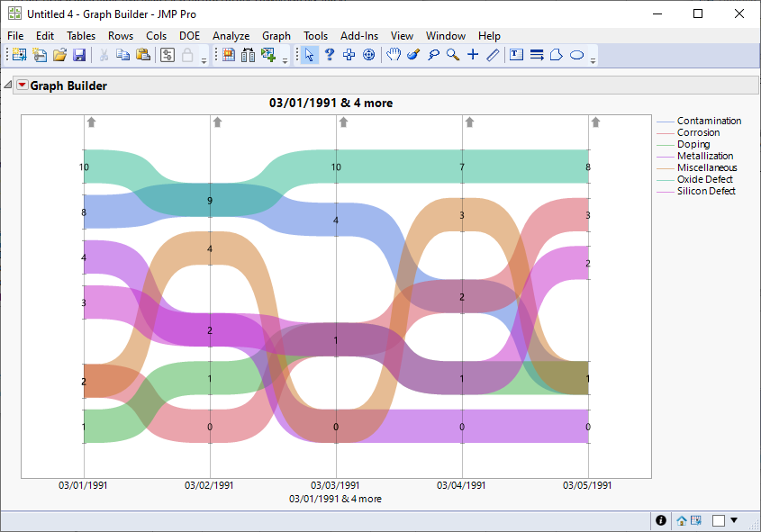761x532 pixels.
Task: Open the DOE menu
Action: (x=189, y=36)
